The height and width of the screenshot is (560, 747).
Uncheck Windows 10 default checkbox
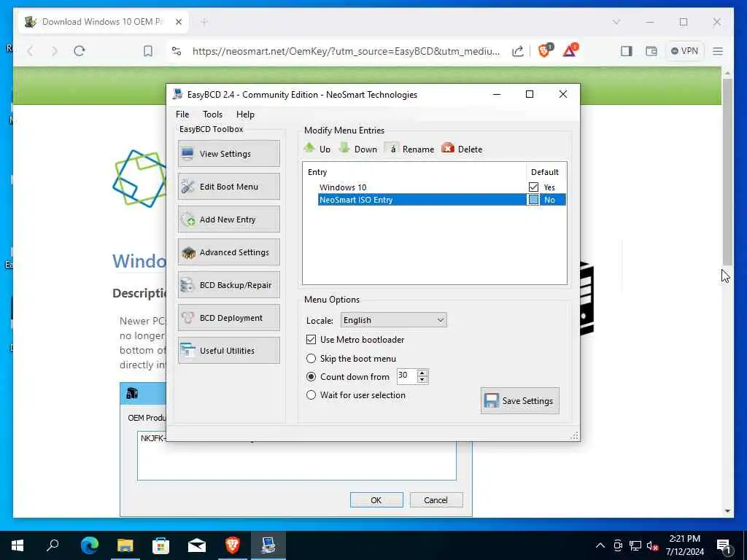[533, 187]
